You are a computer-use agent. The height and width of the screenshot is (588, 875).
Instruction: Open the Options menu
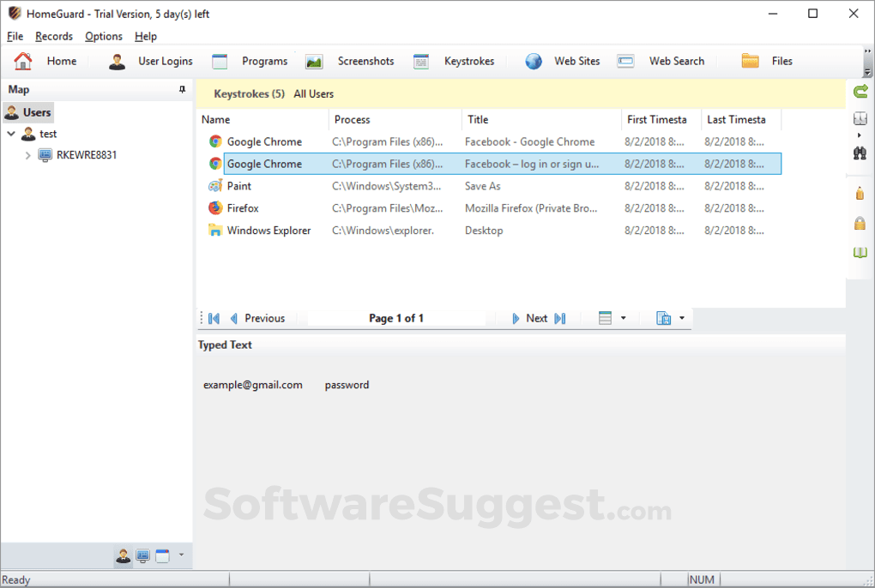(x=103, y=36)
